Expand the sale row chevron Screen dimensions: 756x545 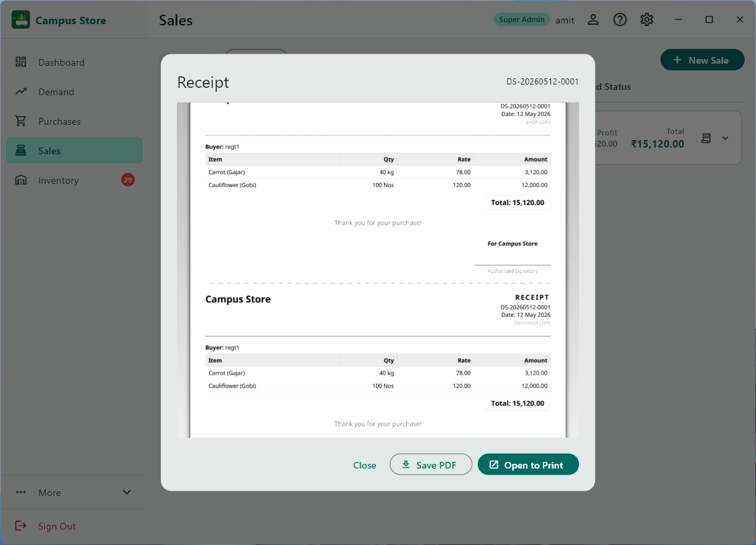pos(725,138)
